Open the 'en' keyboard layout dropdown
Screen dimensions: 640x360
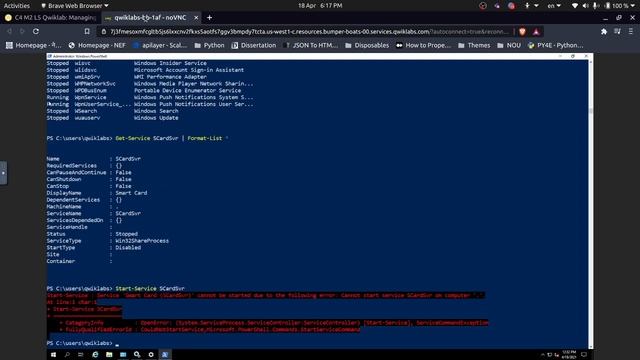point(554,6)
